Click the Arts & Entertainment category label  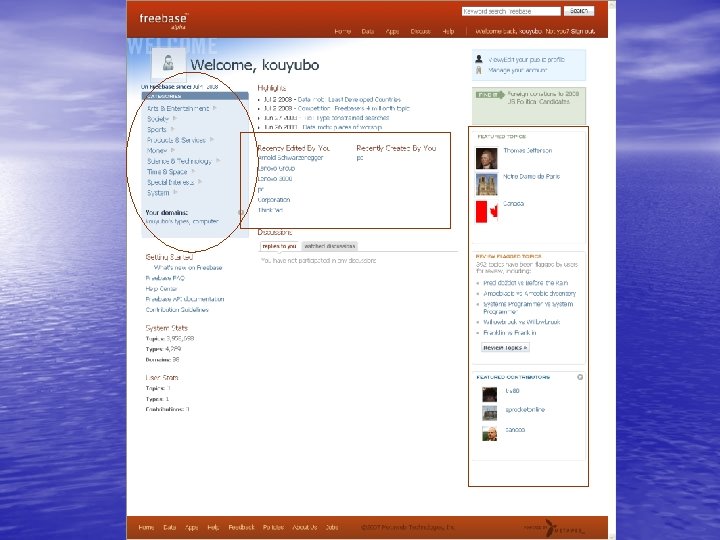178,108
